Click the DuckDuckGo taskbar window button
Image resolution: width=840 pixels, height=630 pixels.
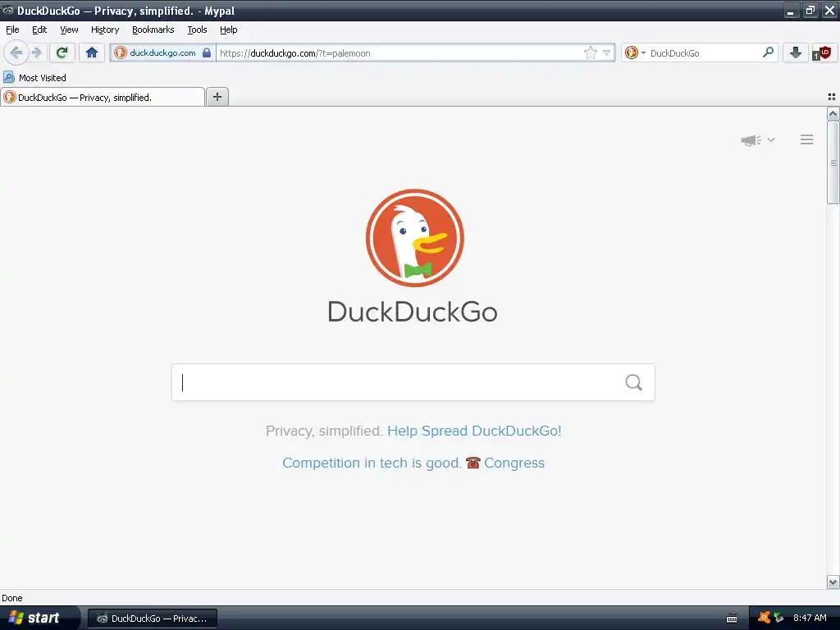tap(152, 619)
